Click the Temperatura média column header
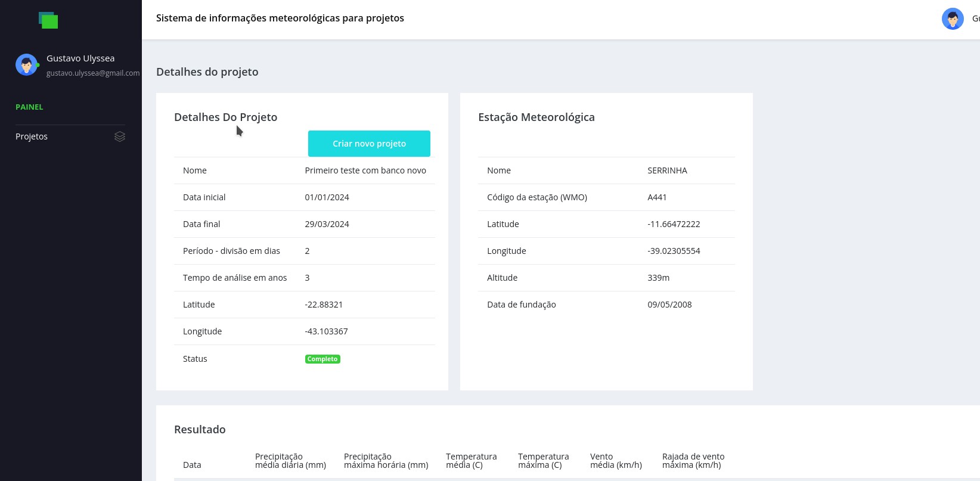 click(471, 461)
